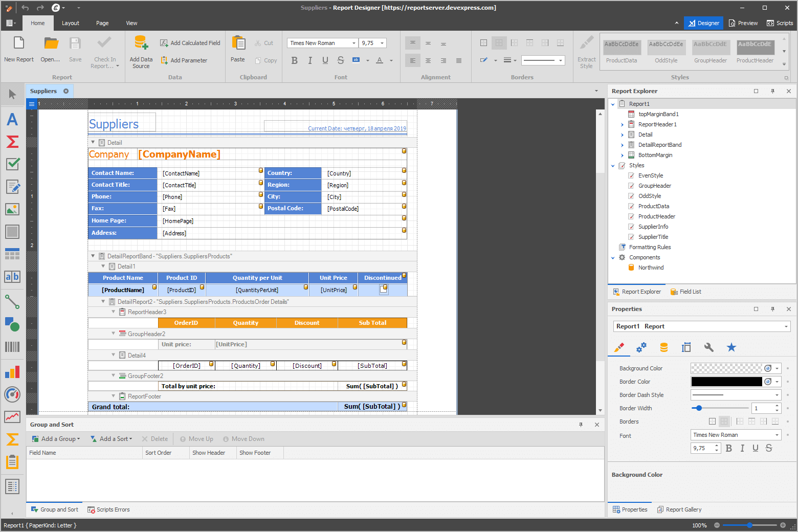Select the Bar Code control in the toolbox
The image size is (798, 532).
pyautogui.click(x=12, y=347)
